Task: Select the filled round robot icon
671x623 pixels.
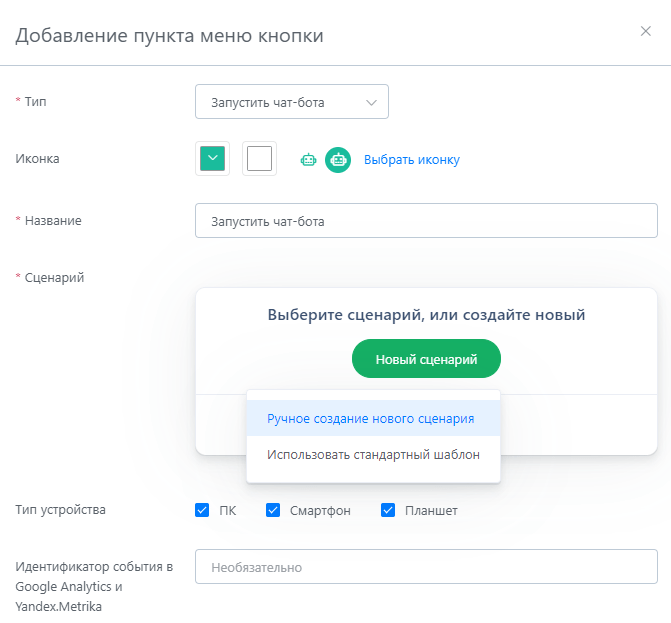Action: click(338, 160)
